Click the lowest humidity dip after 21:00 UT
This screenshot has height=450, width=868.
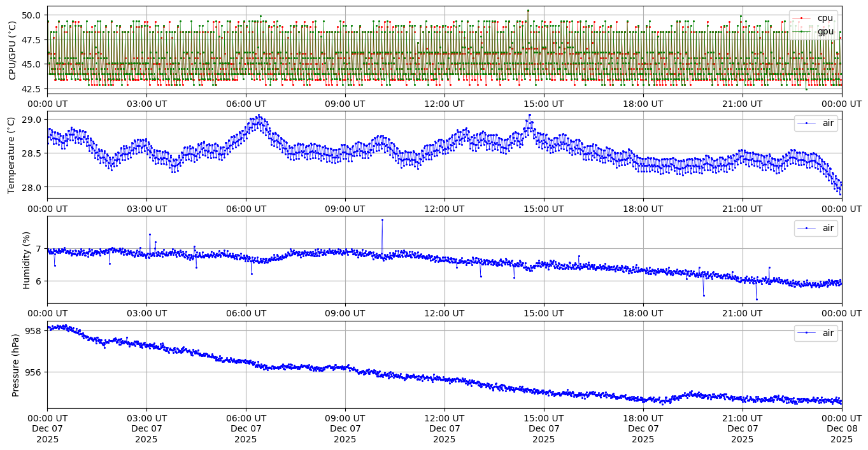(x=757, y=299)
